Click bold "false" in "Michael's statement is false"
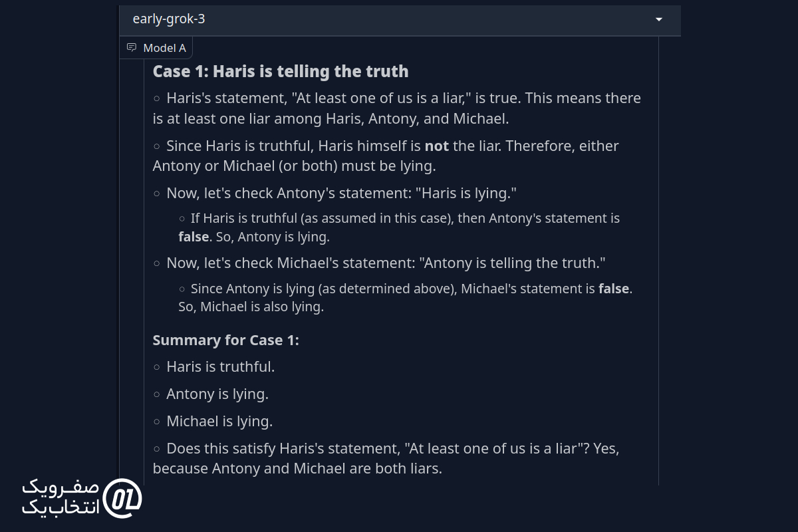Screen dimensions: 798x532 [614, 289]
